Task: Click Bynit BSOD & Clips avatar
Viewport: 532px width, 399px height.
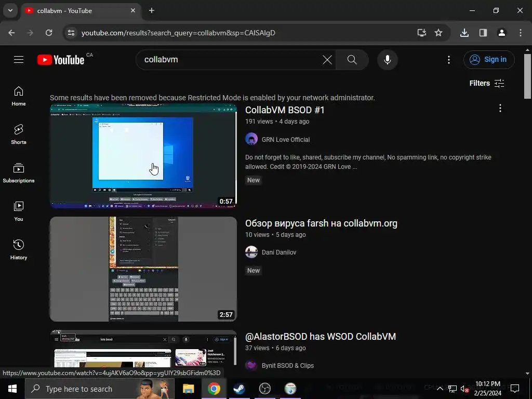Action: click(251, 365)
